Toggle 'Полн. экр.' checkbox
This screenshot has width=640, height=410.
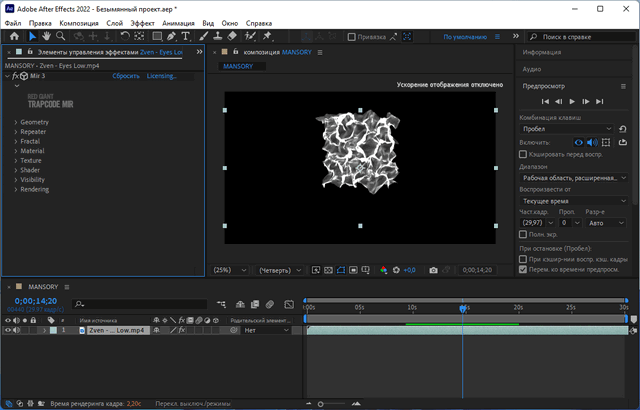[x=524, y=233]
